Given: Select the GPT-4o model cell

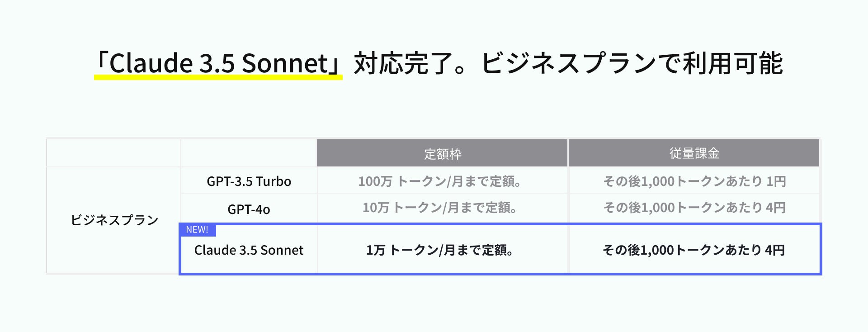Looking at the screenshot, I should (249, 209).
